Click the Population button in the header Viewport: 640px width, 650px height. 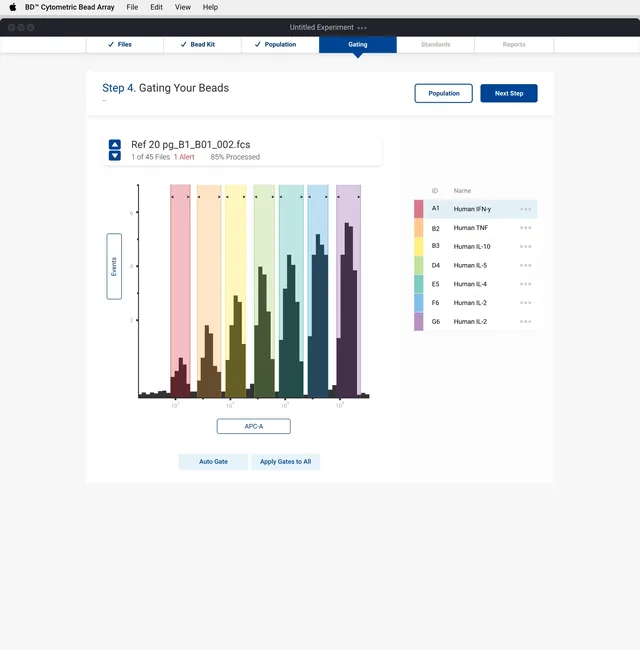click(444, 93)
